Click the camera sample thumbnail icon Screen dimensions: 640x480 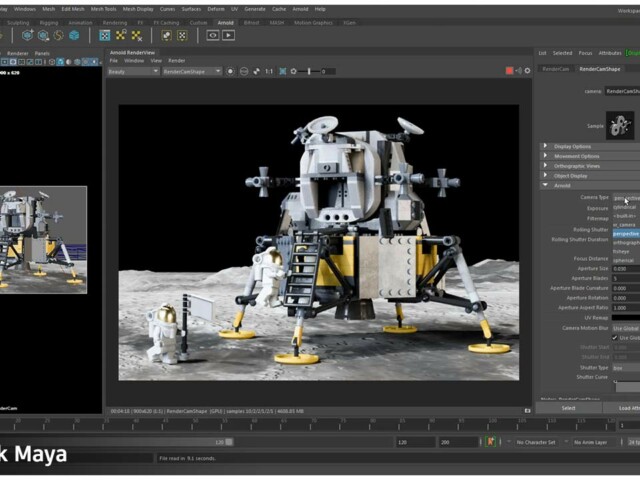tap(621, 124)
